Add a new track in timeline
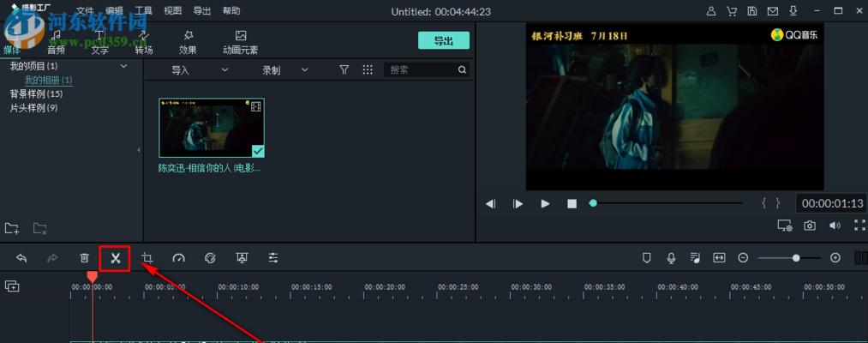 (12, 286)
